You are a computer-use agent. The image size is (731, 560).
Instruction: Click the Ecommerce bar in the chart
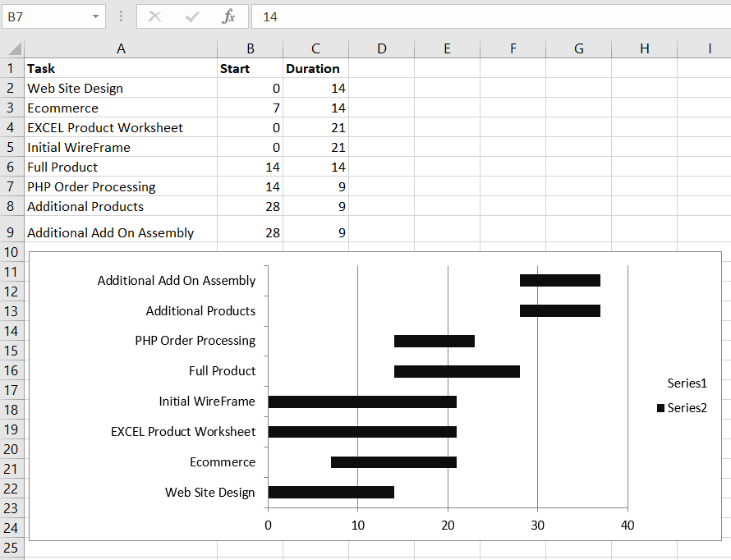click(x=393, y=462)
